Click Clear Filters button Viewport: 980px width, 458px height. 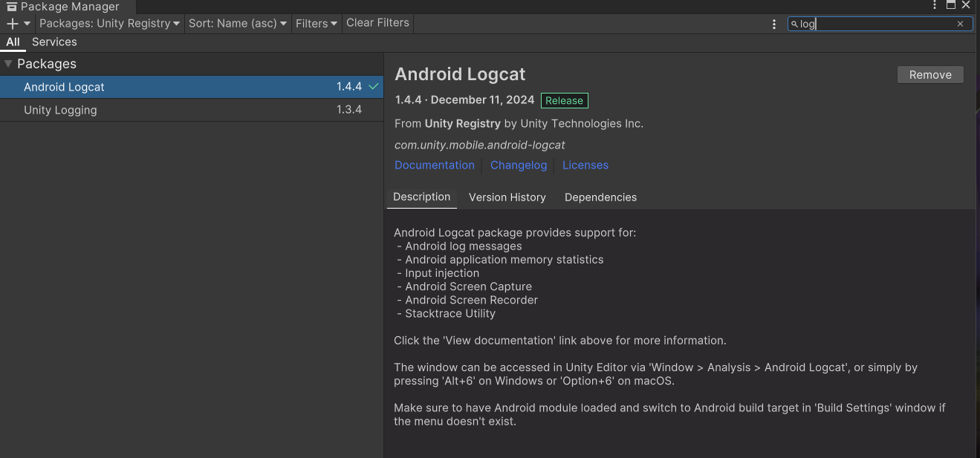(x=377, y=23)
